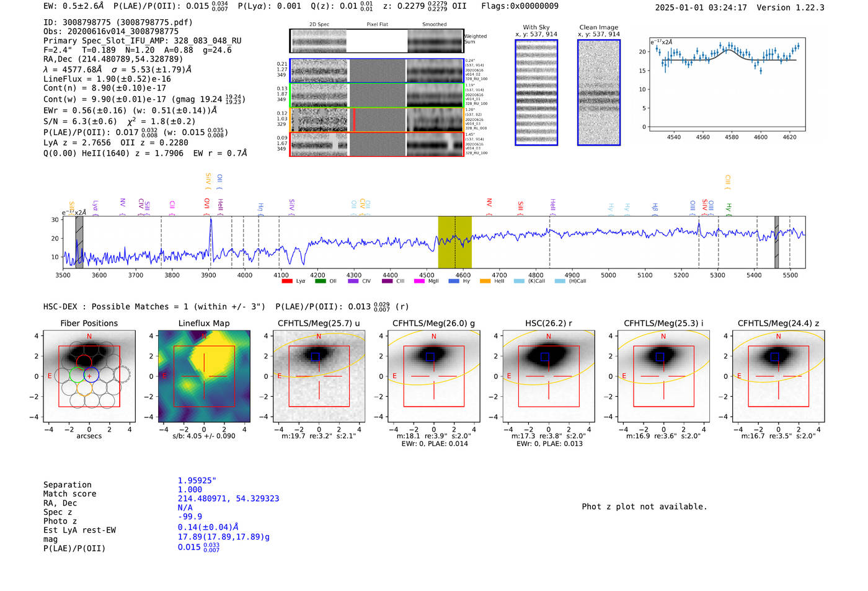Select the green-bordered 2D spectrum fiber row
Viewport: 868px width, 591px height.
pyautogui.click(x=376, y=96)
